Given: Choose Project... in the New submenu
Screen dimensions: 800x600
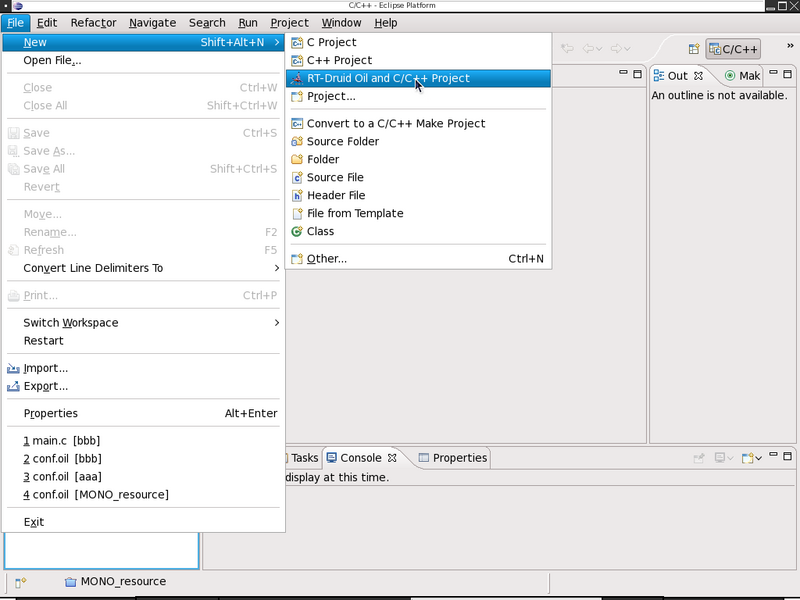Looking at the screenshot, I should tap(418, 96).
